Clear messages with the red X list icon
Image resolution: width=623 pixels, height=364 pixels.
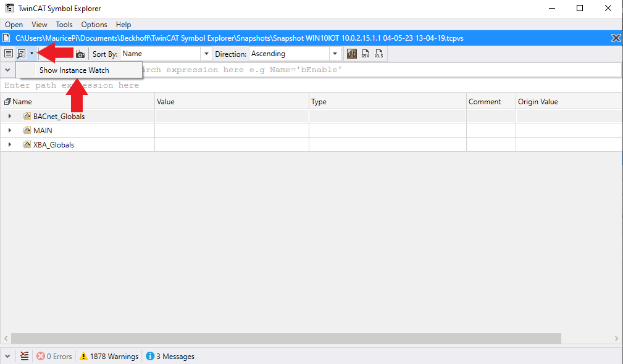click(x=25, y=356)
